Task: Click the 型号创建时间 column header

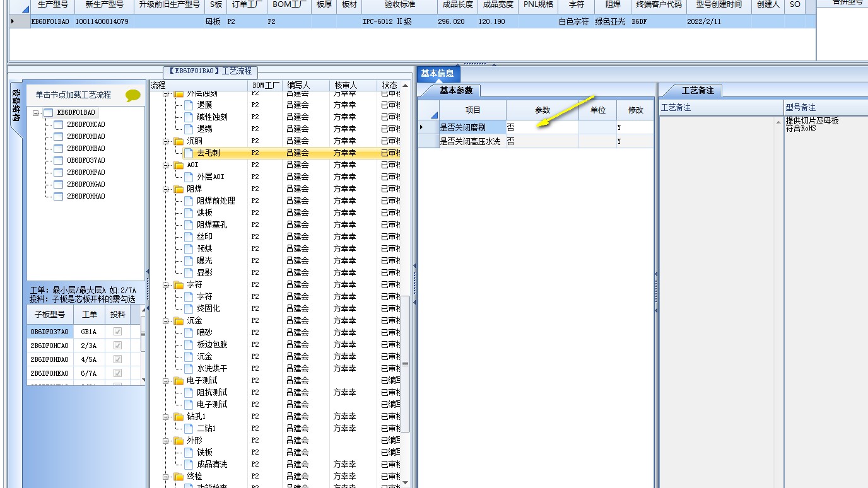Action: 719,4
